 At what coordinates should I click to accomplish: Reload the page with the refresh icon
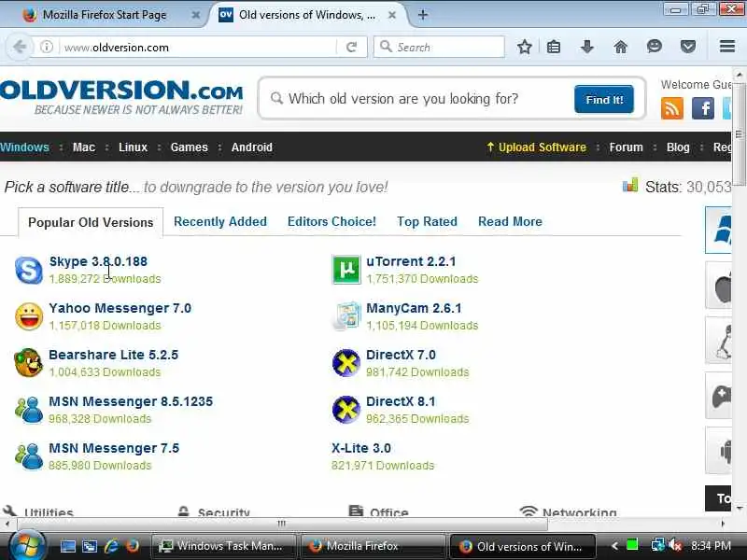(x=352, y=48)
